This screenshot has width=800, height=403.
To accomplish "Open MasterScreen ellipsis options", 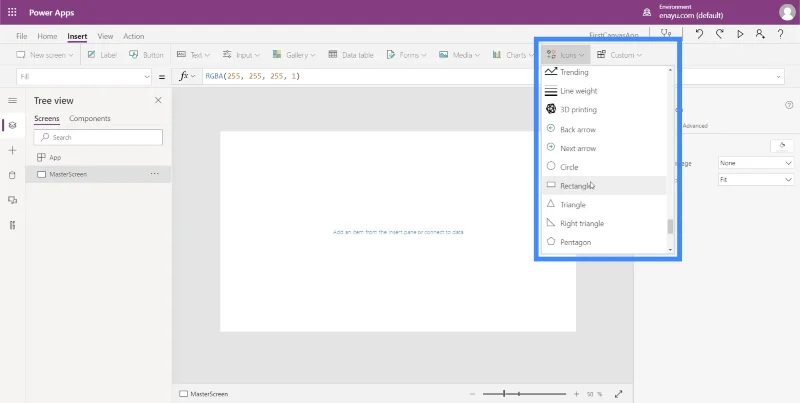I will pos(155,174).
